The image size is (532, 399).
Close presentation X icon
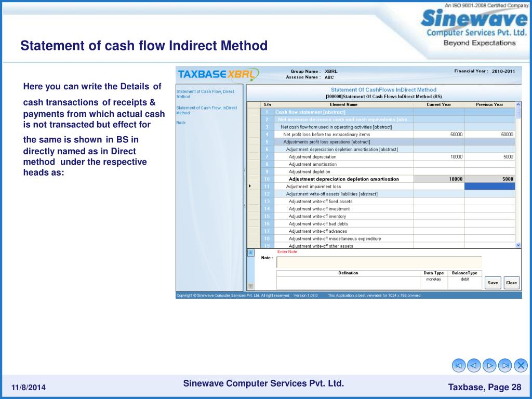click(521, 365)
